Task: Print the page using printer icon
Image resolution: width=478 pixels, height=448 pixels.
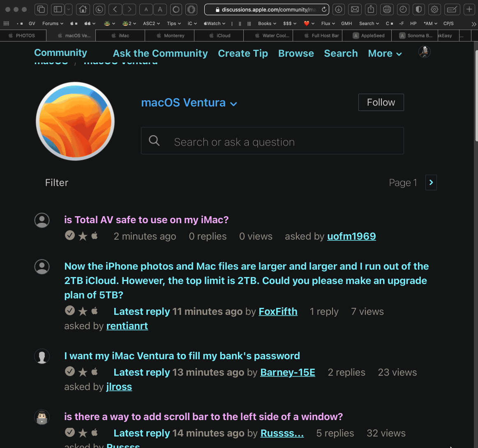Action: pos(387,9)
